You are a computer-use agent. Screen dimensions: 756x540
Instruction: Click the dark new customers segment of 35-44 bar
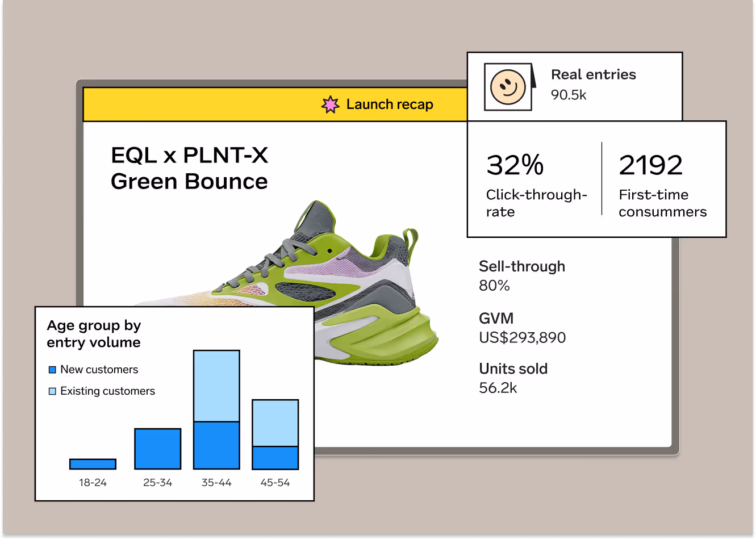coord(216,445)
